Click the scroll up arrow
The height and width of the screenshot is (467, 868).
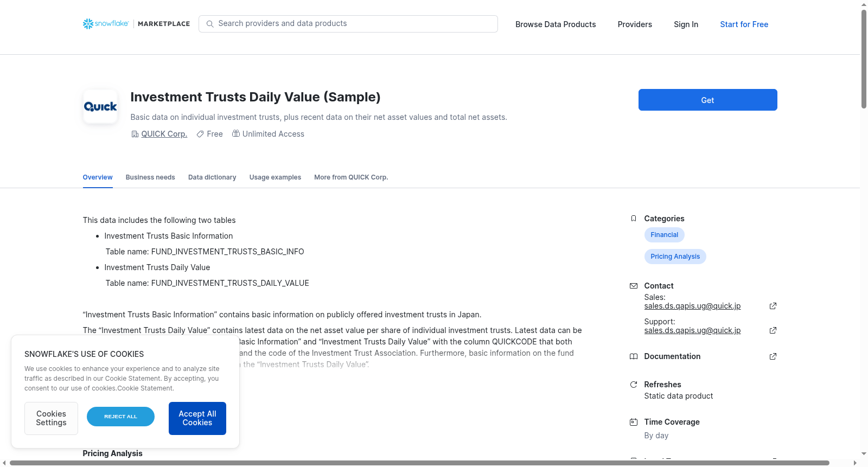864,4
